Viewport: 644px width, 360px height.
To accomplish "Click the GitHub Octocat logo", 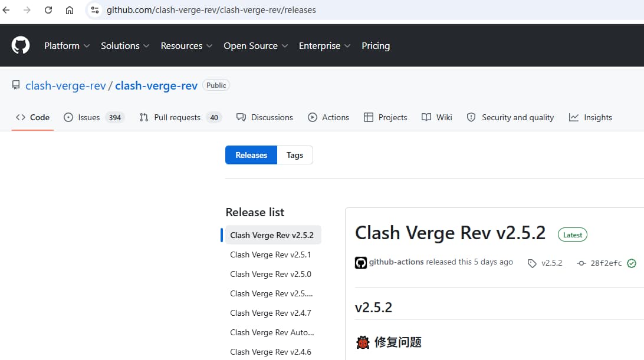I will point(21,45).
